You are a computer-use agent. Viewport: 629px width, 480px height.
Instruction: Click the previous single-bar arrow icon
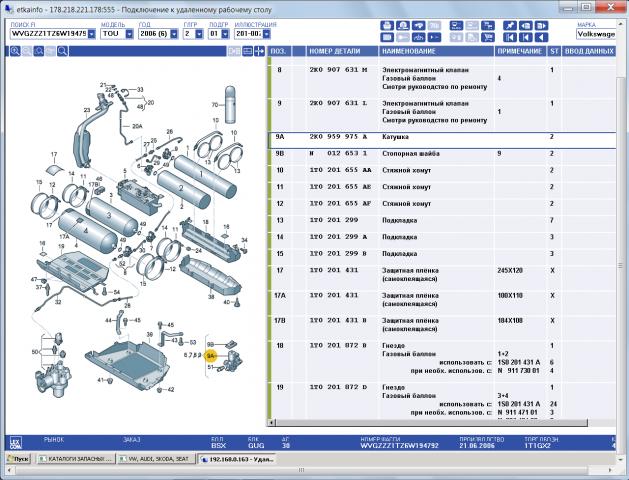pos(526,38)
